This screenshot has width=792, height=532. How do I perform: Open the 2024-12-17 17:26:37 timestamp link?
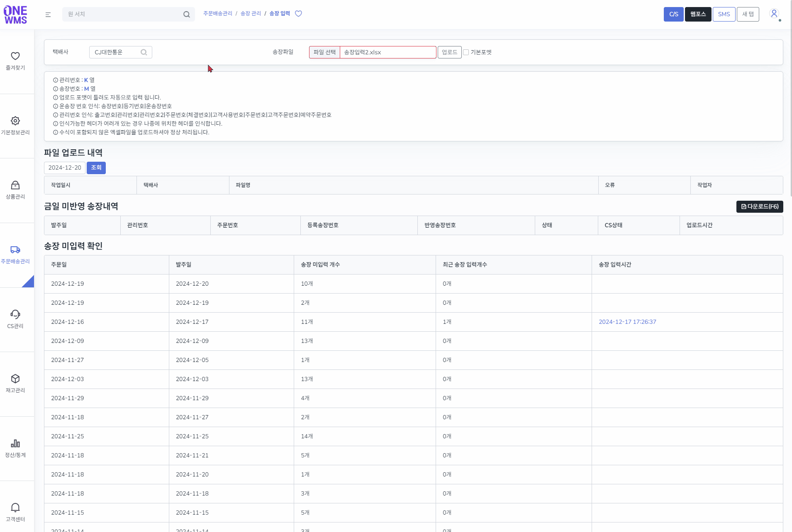pyautogui.click(x=627, y=322)
